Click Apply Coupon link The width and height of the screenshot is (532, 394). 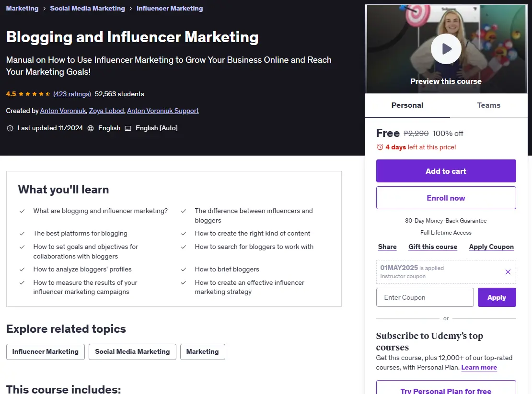point(491,247)
